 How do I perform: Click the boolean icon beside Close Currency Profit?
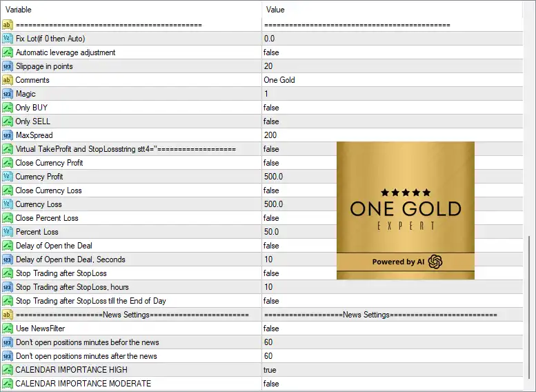pos(7,163)
